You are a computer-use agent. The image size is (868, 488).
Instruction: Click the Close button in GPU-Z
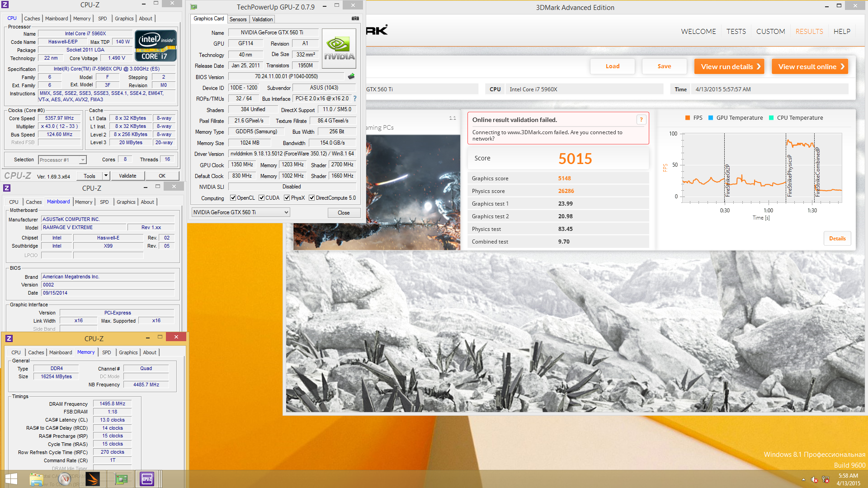(x=344, y=213)
